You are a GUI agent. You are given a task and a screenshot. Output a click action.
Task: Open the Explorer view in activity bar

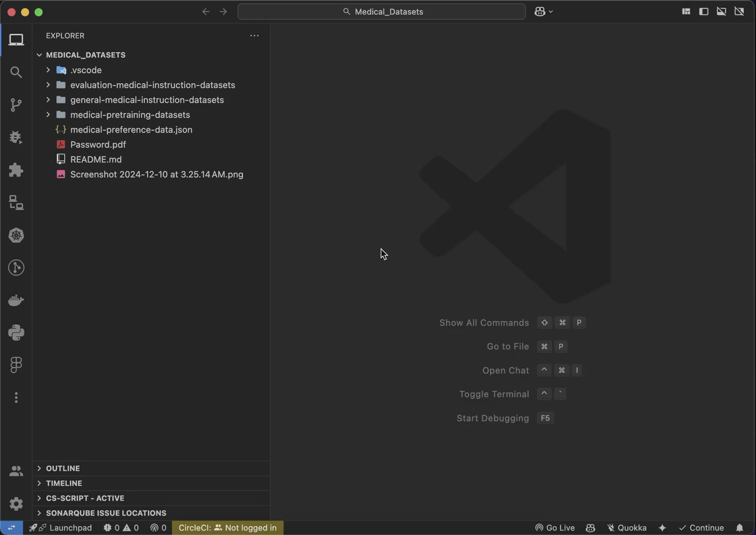16,40
